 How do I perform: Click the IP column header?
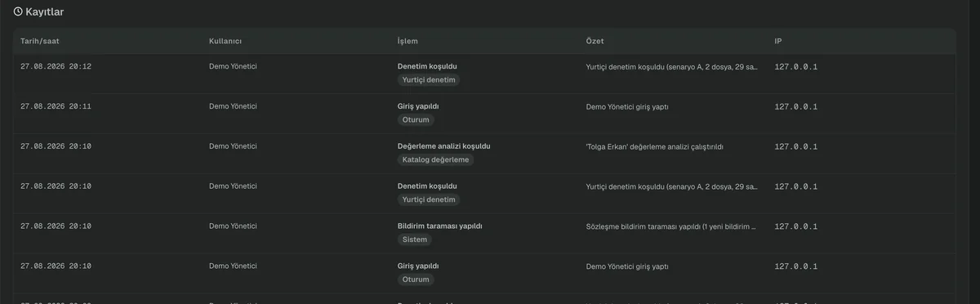click(x=778, y=41)
